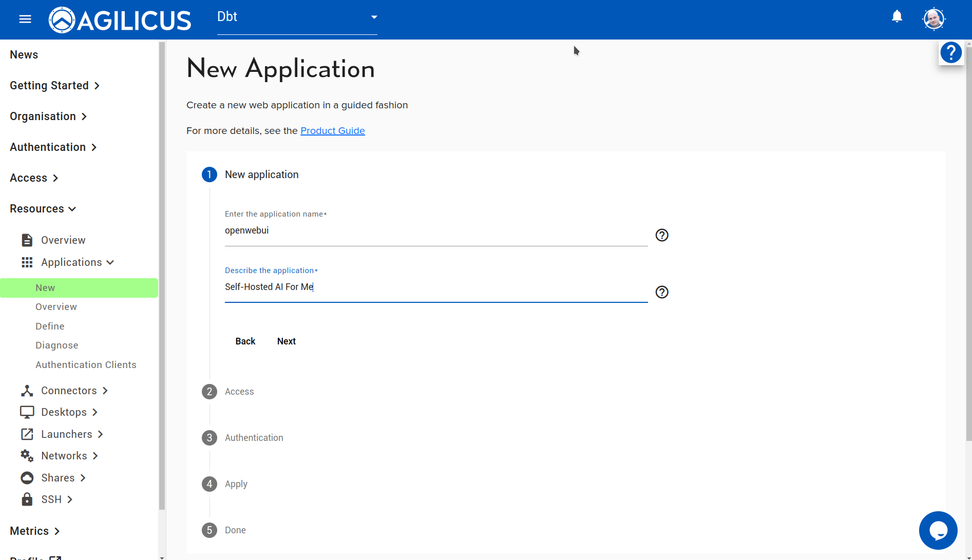The height and width of the screenshot is (560, 972).
Task: Click the blue help question mark button
Action: coord(951,52)
